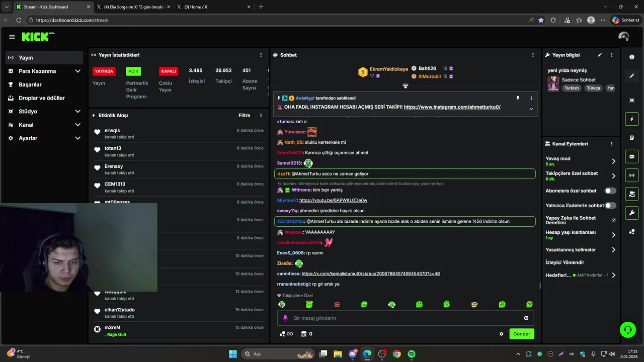This screenshot has width=644, height=362.
Task: Expand Para Kazanma sidebar section
Action: pos(77,71)
